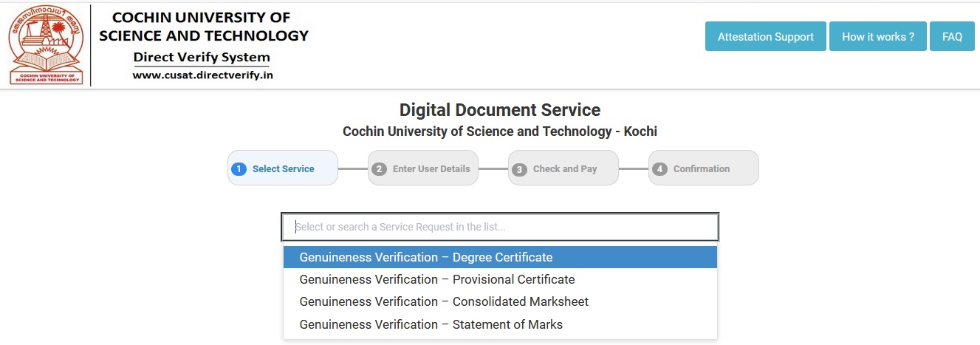980x345 pixels.
Task: Choose Genuineness Verification – Provisional Certificate
Action: (500, 279)
